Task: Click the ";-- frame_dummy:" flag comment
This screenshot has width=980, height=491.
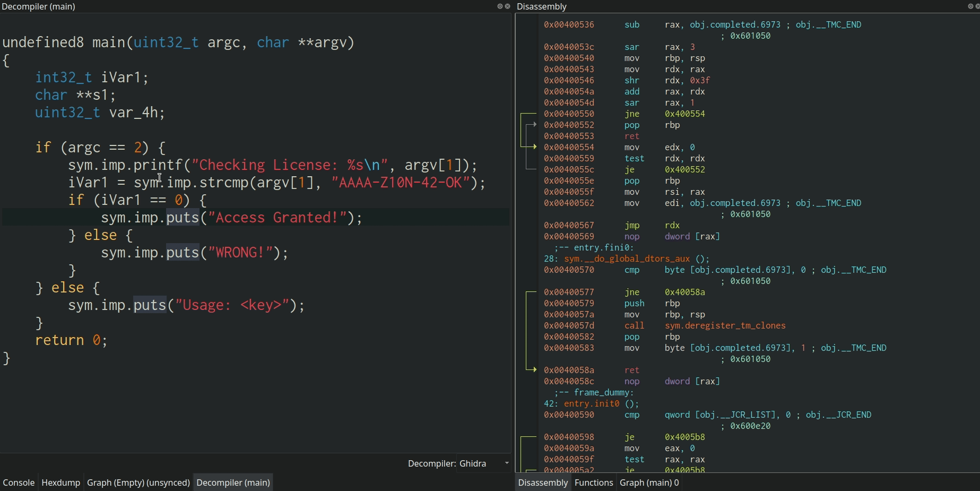Action: pos(594,392)
